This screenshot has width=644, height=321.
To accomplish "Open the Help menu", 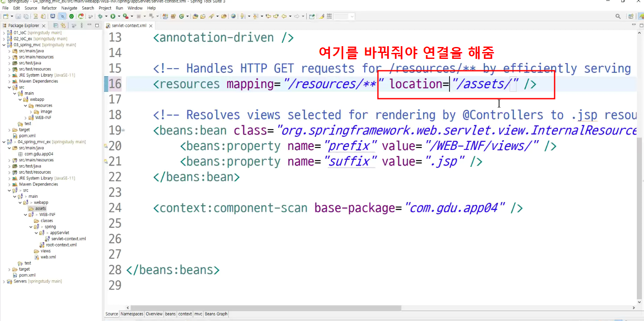I will 151,8.
